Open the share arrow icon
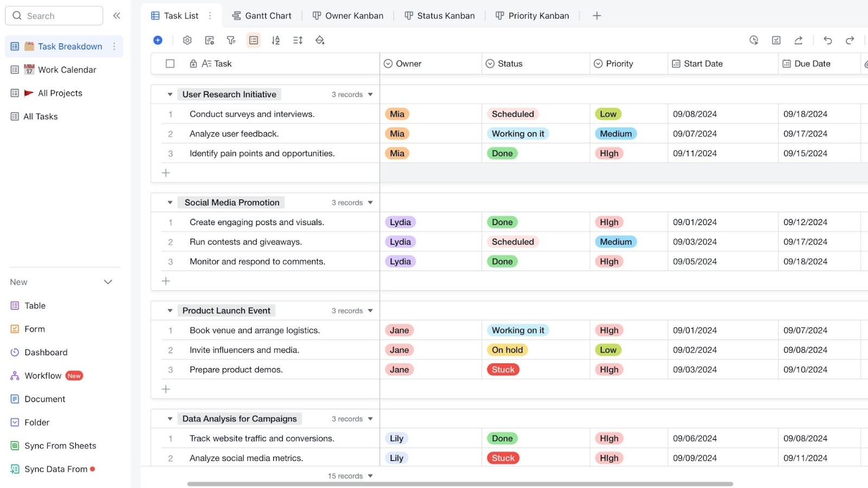Screen dimensions: 868x488 pos(799,40)
